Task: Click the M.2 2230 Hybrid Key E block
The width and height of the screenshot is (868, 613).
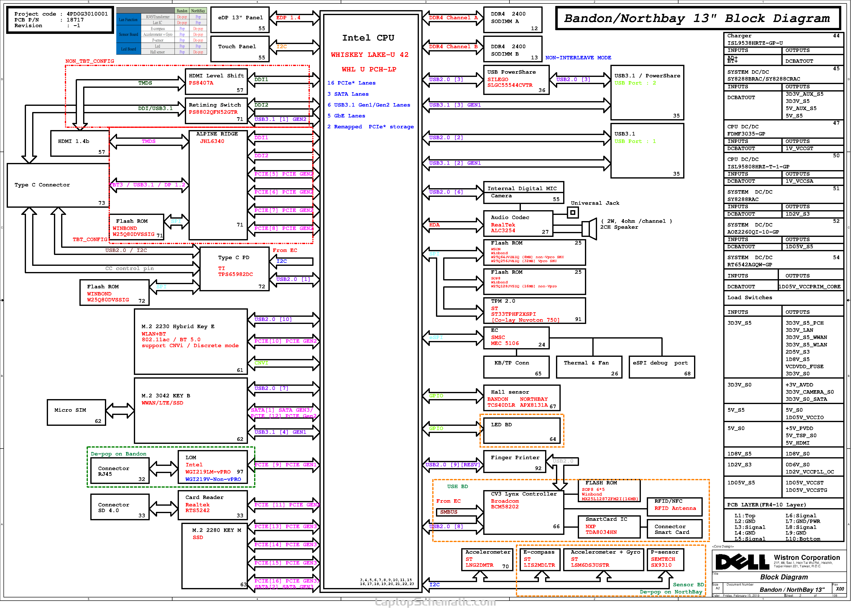Action: point(191,342)
